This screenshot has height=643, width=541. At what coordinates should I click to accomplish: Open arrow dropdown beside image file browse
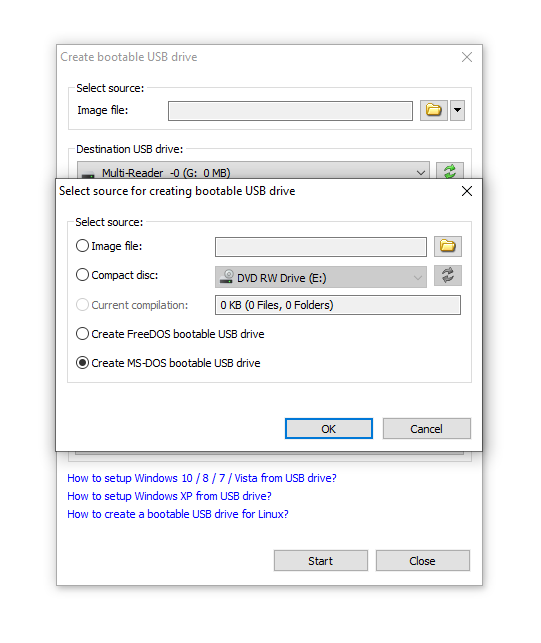pyautogui.click(x=457, y=110)
